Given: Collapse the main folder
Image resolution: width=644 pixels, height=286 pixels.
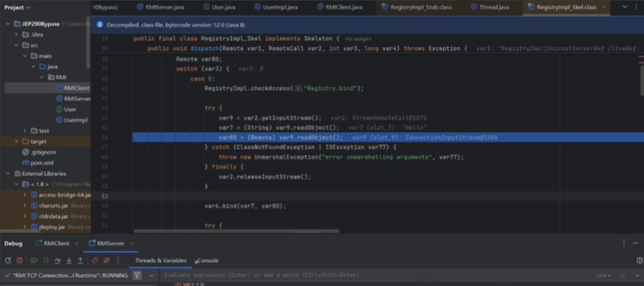Looking at the screenshot, I should click(25, 56).
